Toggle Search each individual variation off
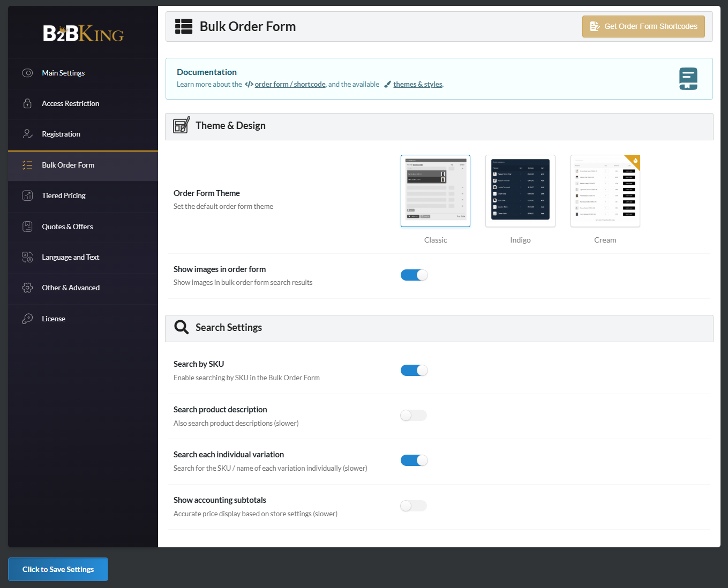The image size is (728, 588). tap(414, 461)
